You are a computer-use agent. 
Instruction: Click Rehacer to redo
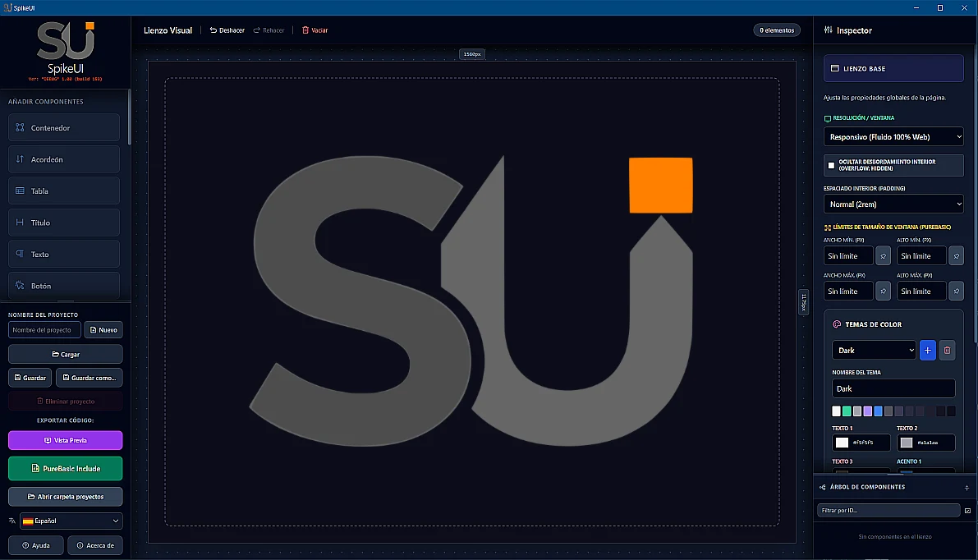pos(269,30)
